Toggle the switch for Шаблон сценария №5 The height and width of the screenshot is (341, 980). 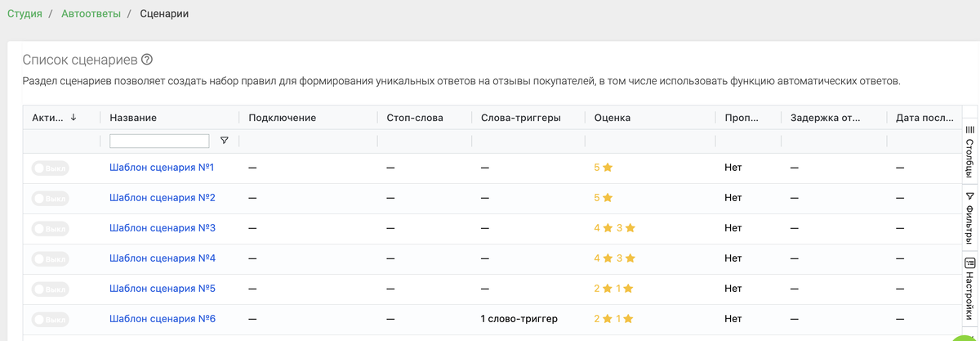[x=51, y=289]
